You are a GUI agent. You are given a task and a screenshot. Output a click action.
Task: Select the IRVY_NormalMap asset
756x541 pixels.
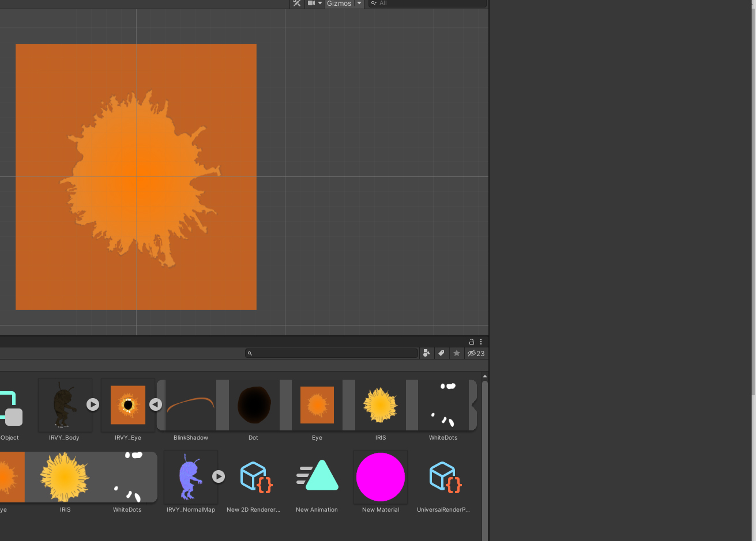click(x=191, y=477)
